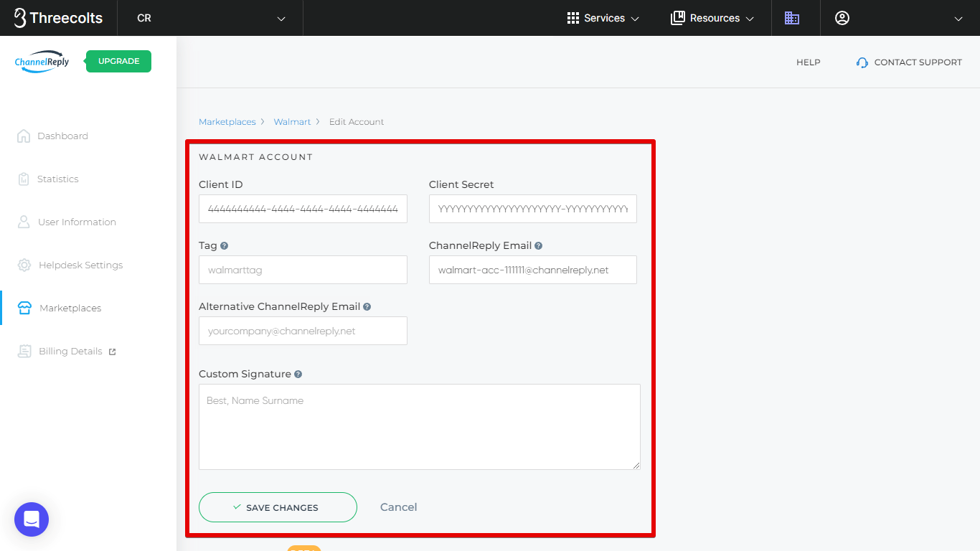This screenshot has height=551, width=980.
Task: Click Contact Support link
Action: 918,62
